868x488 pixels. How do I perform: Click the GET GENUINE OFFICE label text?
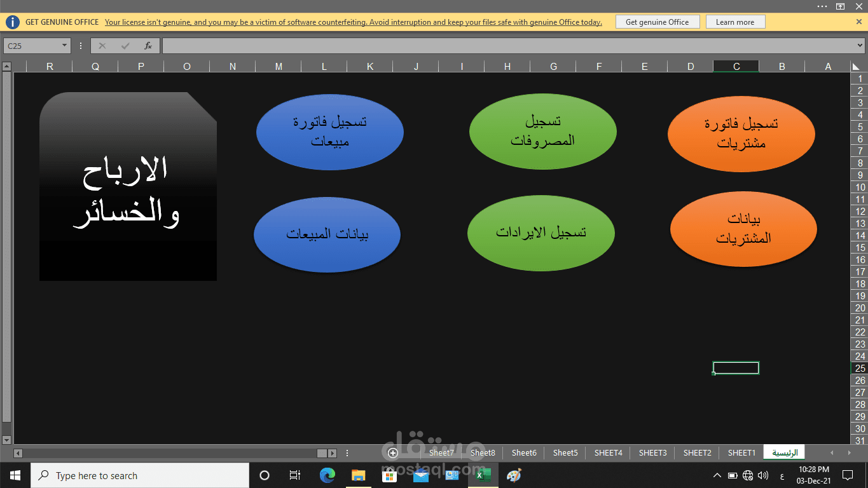pyautogui.click(x=62, y=22)
